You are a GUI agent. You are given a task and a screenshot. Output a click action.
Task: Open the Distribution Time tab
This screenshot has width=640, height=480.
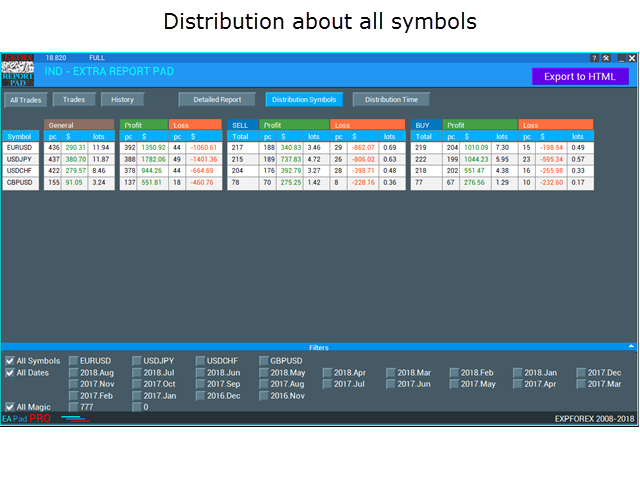(x=391, y=100)
